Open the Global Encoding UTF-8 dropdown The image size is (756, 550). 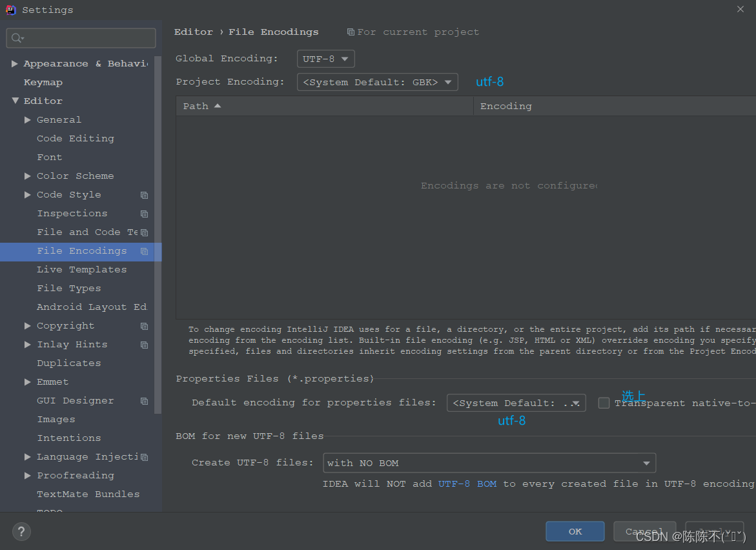tap(326, 59)
